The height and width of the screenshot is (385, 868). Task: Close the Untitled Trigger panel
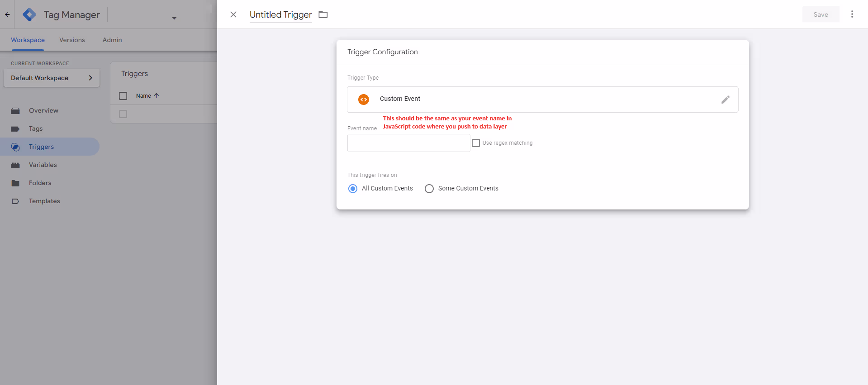pyautogui.click(x=233, y=14)
